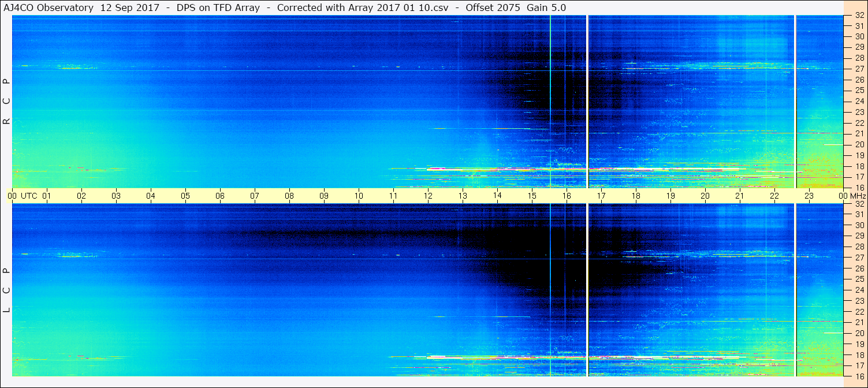Screen dimensions: 868x388
Task: Select hour 08 on the UTC time axis
Action: (289, 196)
